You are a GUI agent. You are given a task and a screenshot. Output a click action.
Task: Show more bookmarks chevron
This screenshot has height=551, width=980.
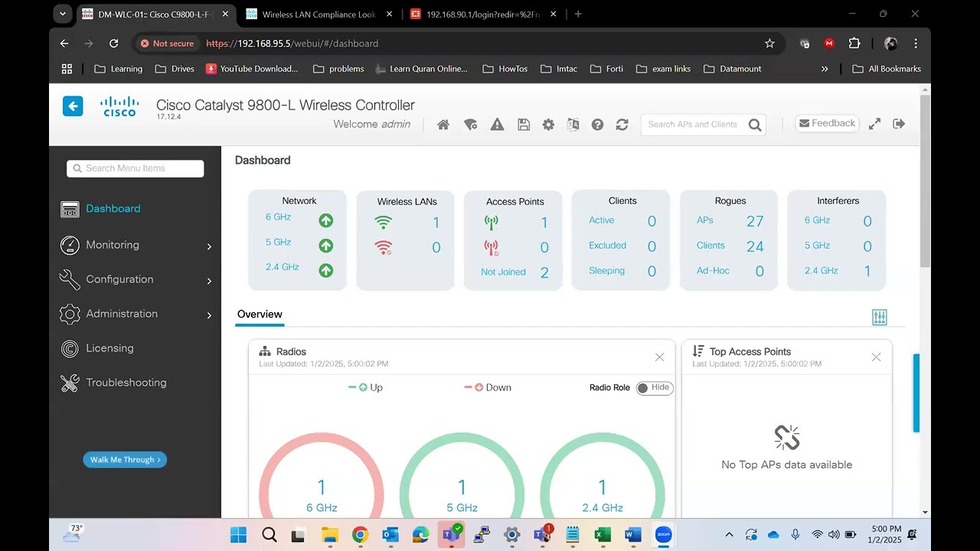click(825, 69)
